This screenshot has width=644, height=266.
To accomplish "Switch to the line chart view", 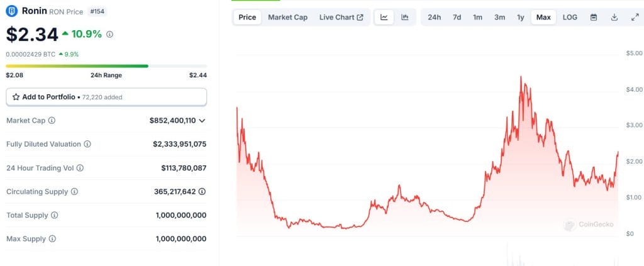I will point(384,17).
